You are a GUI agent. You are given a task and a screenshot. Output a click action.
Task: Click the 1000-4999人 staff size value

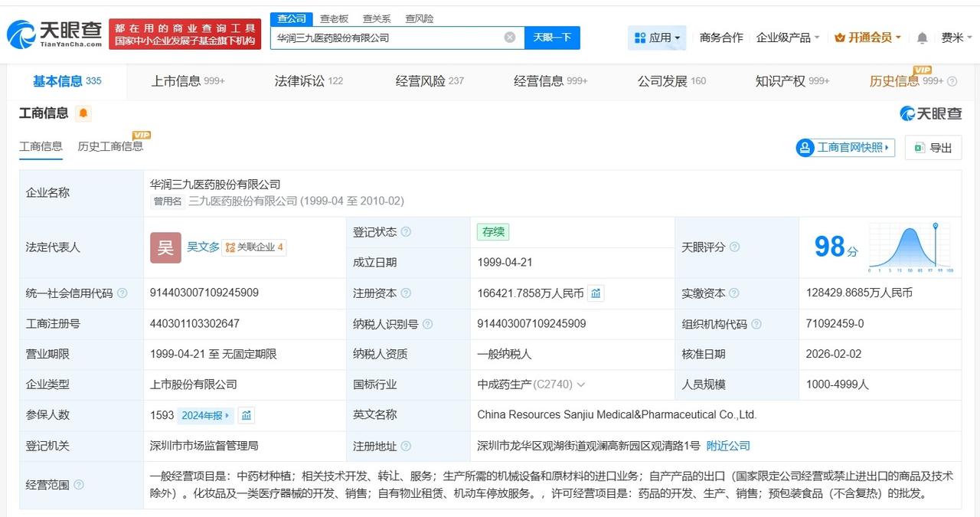pyautogui.click(x=838, y=384)
